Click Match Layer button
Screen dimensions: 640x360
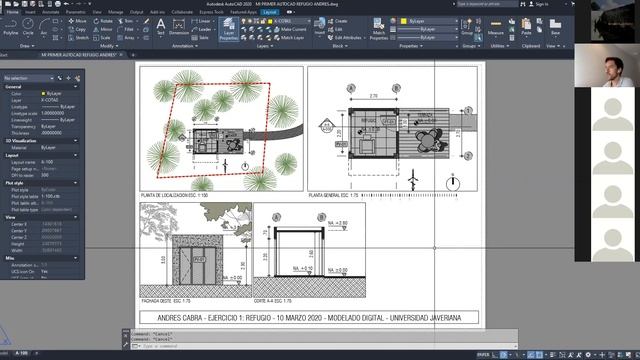[x=289, y=38]
